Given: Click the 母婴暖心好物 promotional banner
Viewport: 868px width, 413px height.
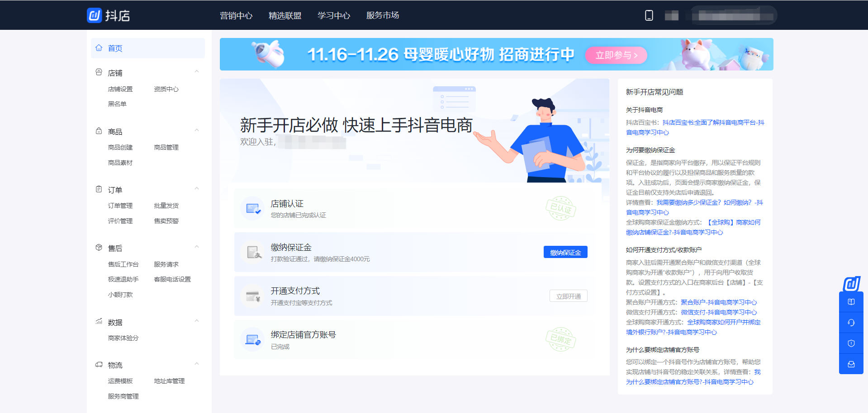Looking at the screenshot, I should [x=496, y=54].
